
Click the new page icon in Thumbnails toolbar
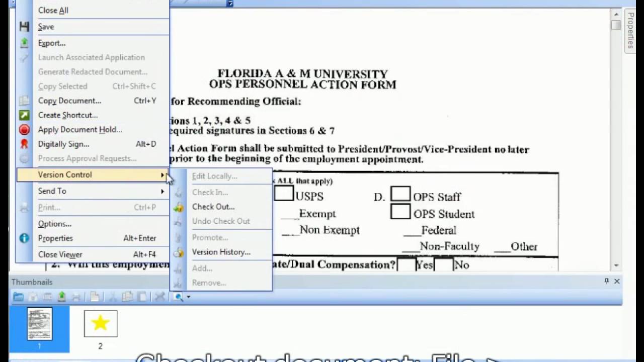tap(95, 297)
